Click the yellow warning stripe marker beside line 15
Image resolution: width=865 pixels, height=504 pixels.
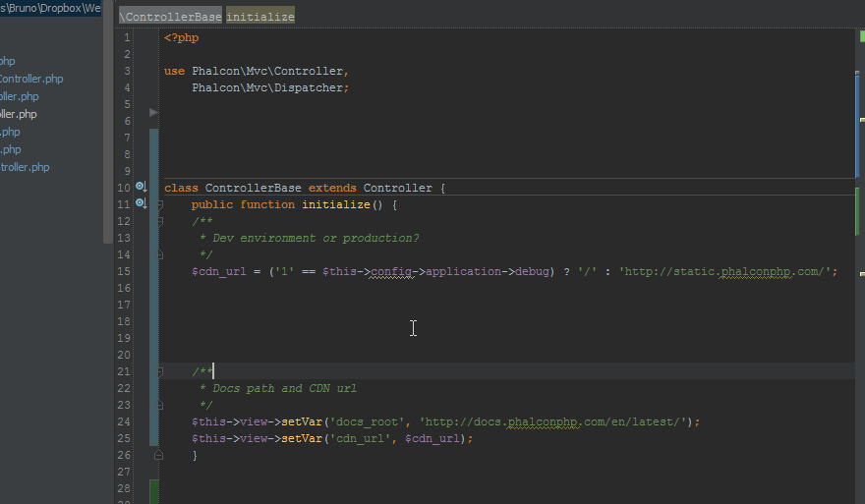click(x=862, y=273)
